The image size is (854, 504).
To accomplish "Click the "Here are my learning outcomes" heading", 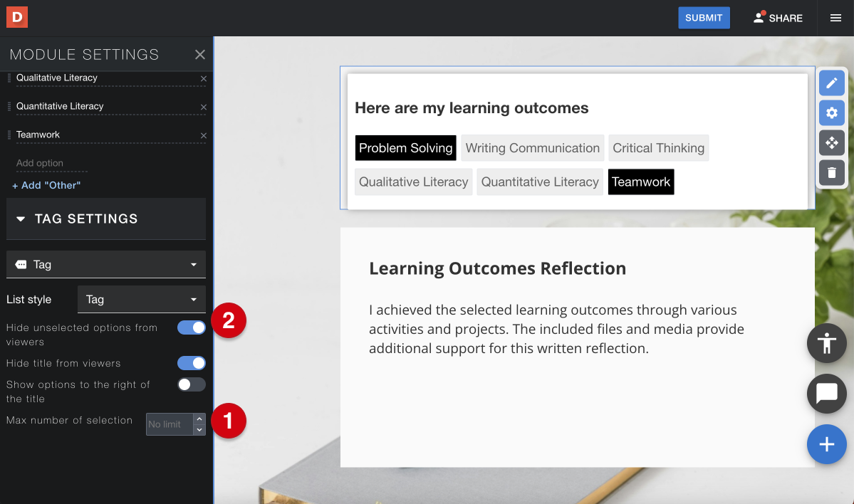I will 472,107.
